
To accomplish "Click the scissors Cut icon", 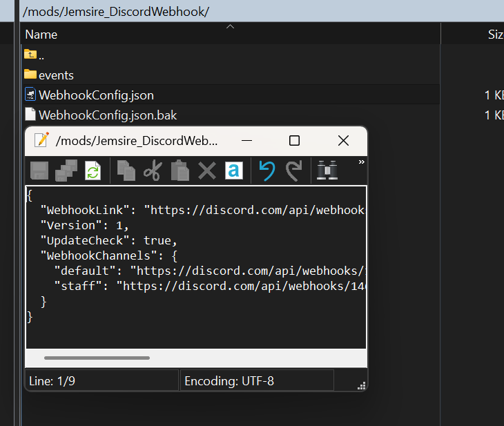I will click(153, 171).
